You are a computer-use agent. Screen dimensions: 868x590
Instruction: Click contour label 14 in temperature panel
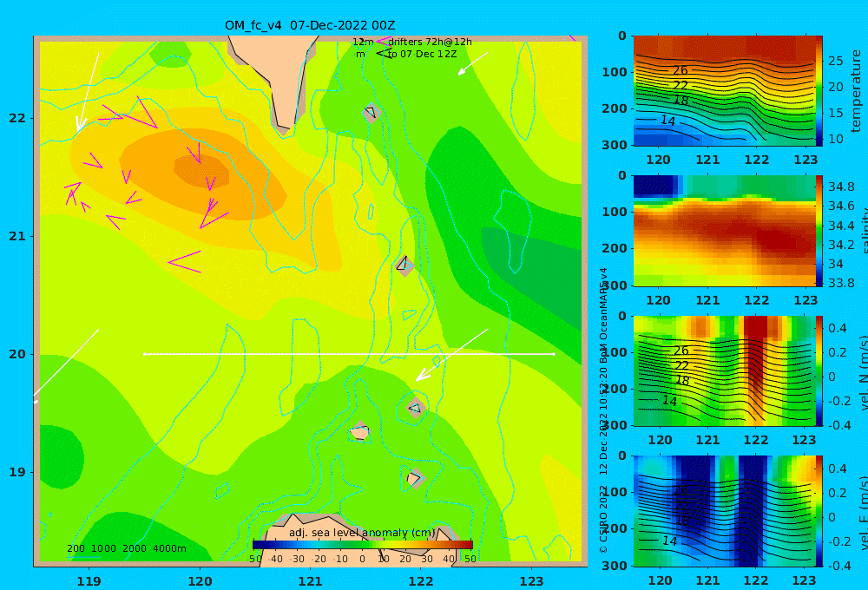point(668,120)
